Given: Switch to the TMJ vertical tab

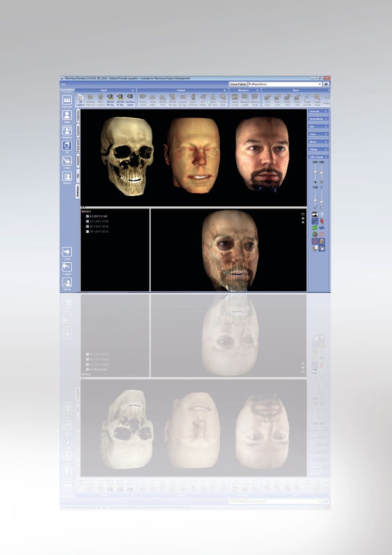Looking at the screenshot, I should click(x=78, y=176).
